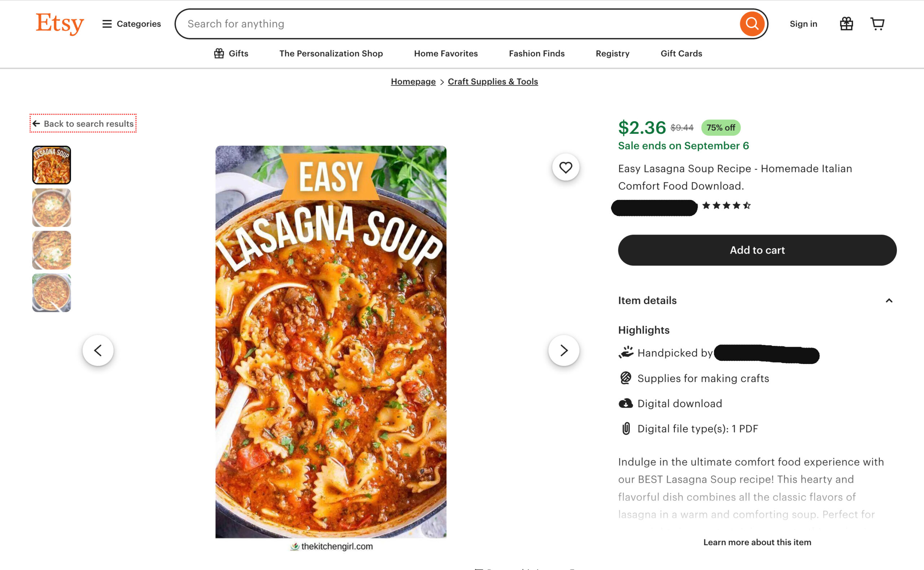Show the next product image arrow
The height and width of the screenshot is (570, 924).
tap(563, 350)
